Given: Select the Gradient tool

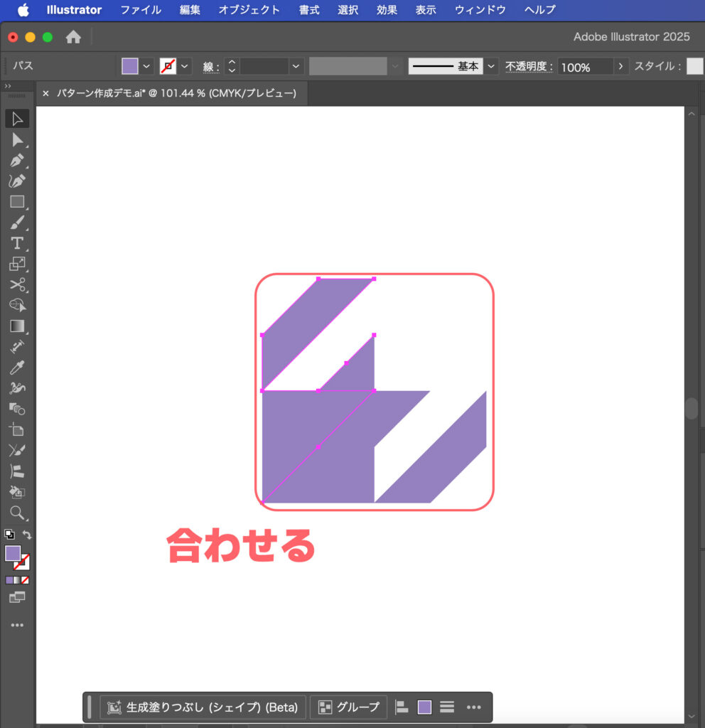Looking at the screenshot, I should tap(17, 326).
